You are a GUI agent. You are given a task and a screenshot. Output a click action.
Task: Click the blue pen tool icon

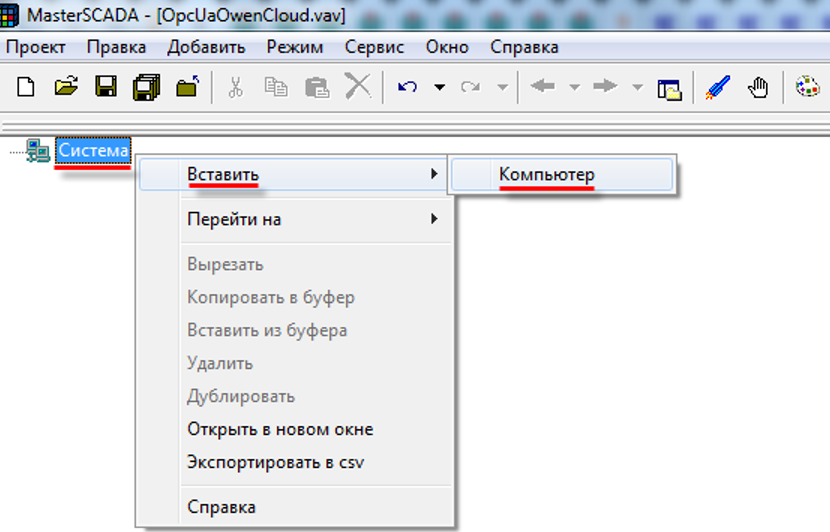(x=717, y=87)
